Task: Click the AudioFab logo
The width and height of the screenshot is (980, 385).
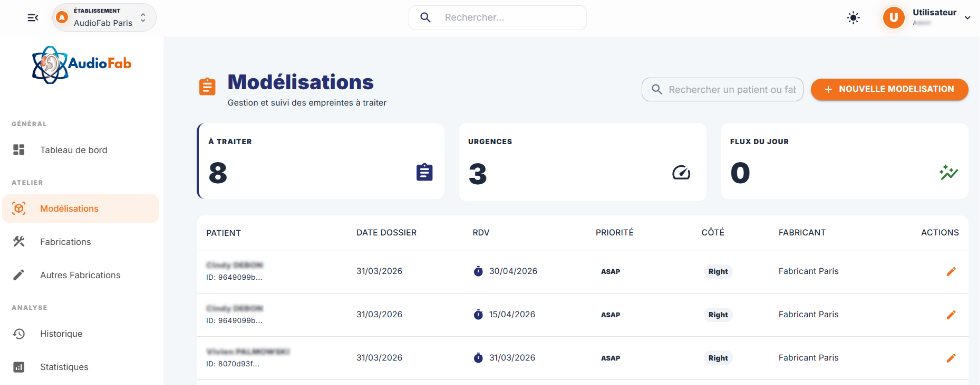Action: [81, 65]
